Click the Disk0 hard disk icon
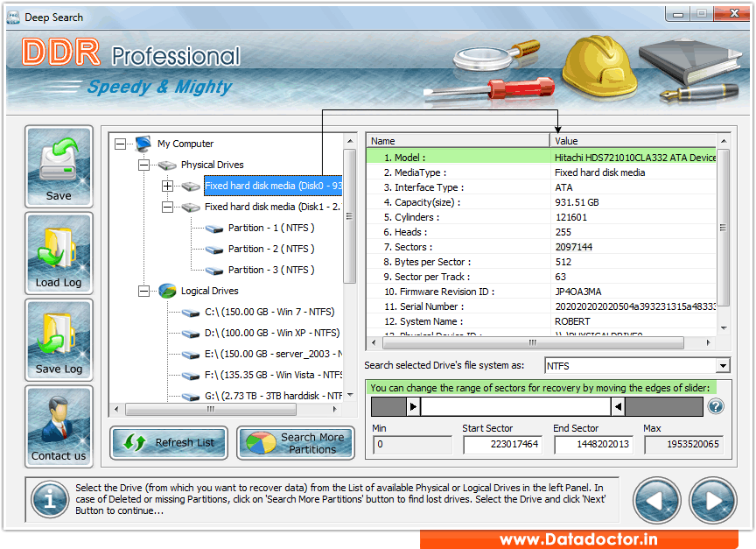The height and width of the screenshot is (549, 756). pyautogui.click(x=191, y=187)
